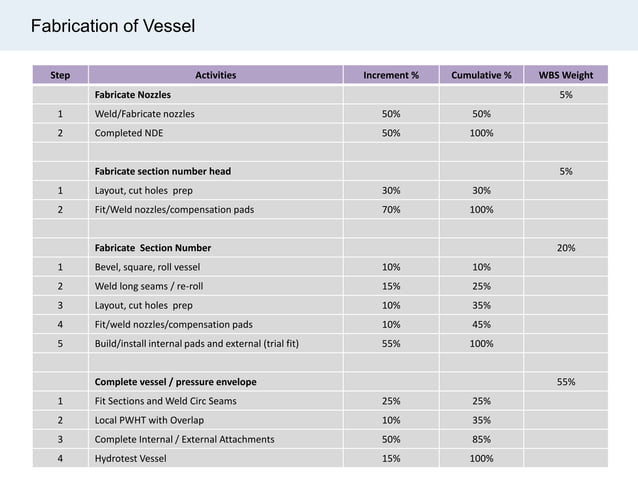Select the Local PWHT with Overlap cell
638x478 pixels.
pyautogui.click(x=216, y=420)
